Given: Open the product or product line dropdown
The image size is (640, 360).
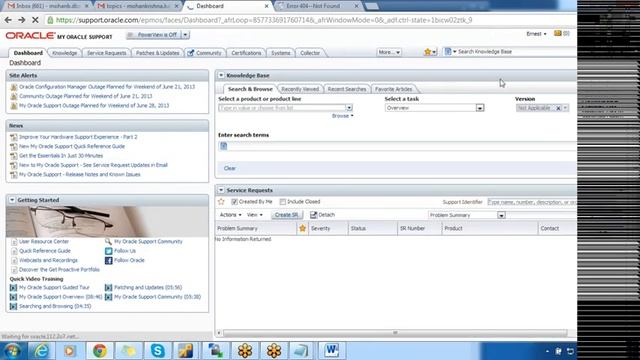Looking at the screenshot, I should [x=349, y=108].
